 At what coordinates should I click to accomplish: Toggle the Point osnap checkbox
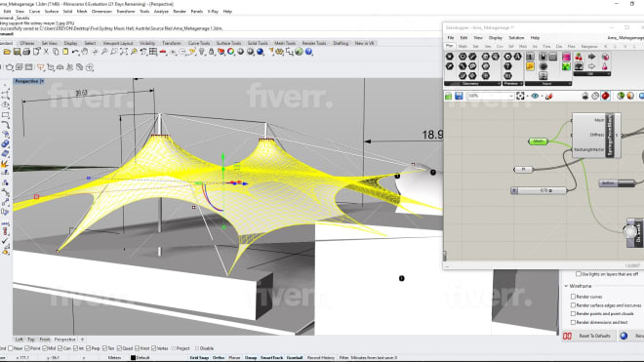pyautogui.click(x=27, y=348)
